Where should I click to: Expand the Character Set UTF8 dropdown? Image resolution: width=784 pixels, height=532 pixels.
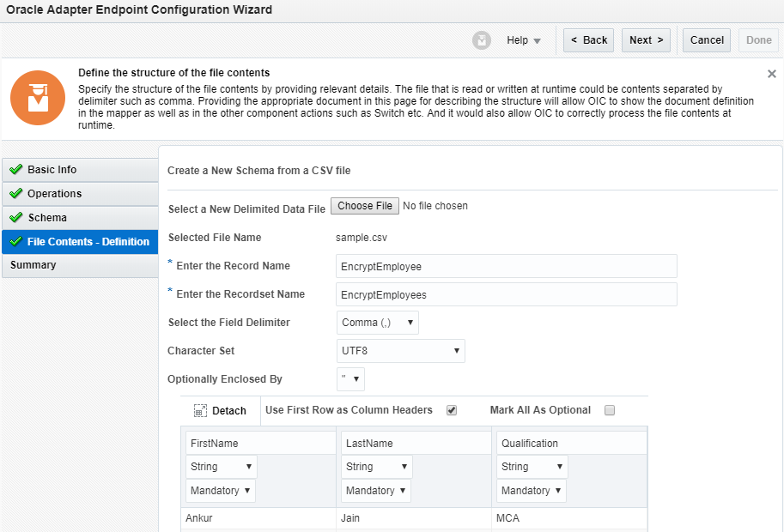click(x=401, y=350)
